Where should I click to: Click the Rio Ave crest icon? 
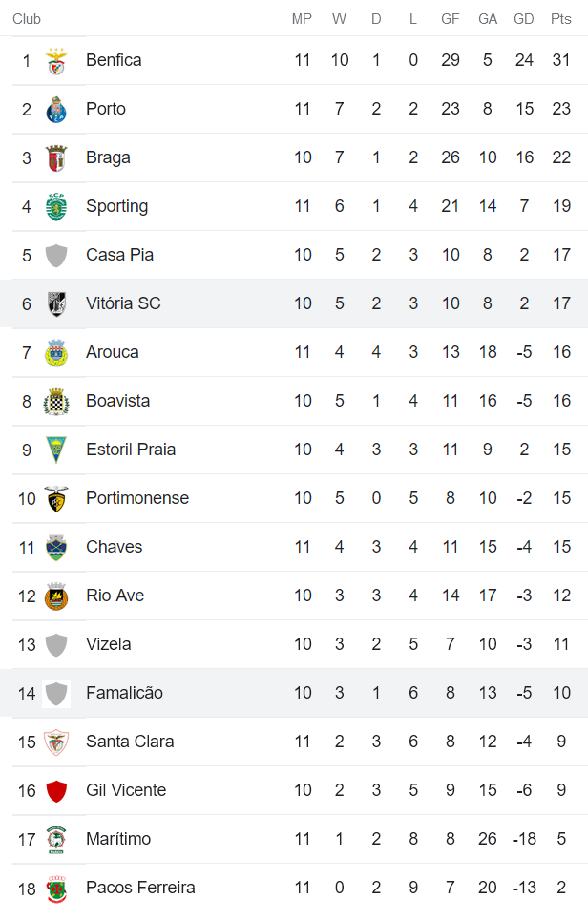[x=56, y=596]
